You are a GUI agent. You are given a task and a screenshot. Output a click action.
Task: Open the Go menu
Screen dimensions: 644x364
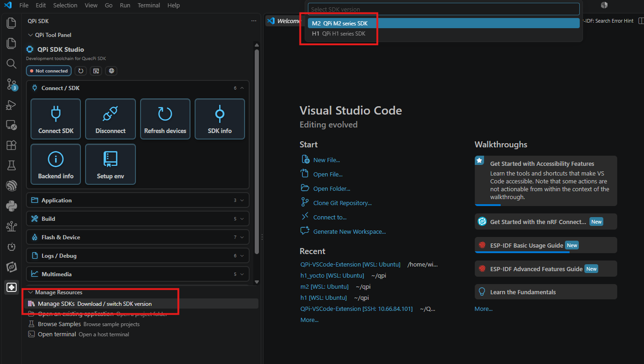109,6
